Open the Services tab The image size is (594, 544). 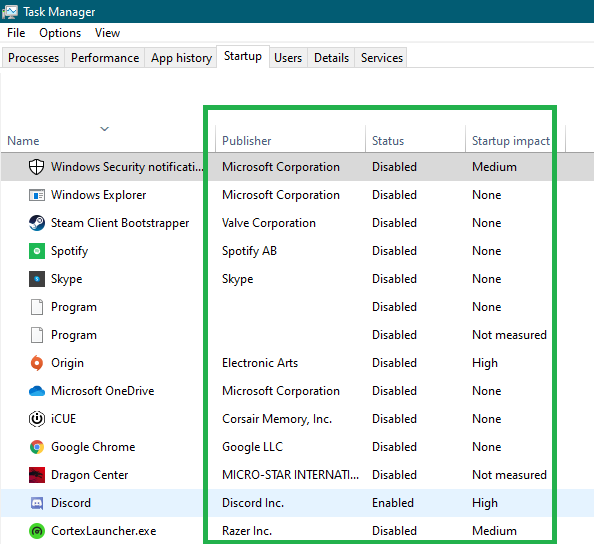click(381, 58)
